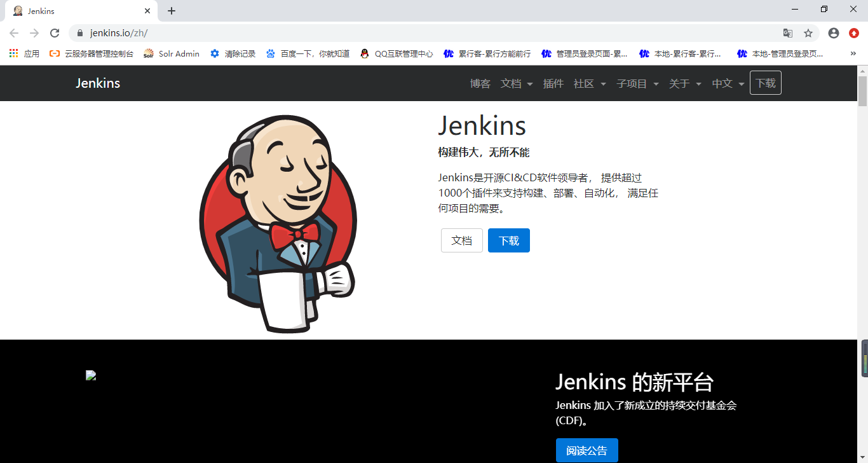Click the red Chrome update icon
Viewport: 868px width, 463px height.
point(854,33)
